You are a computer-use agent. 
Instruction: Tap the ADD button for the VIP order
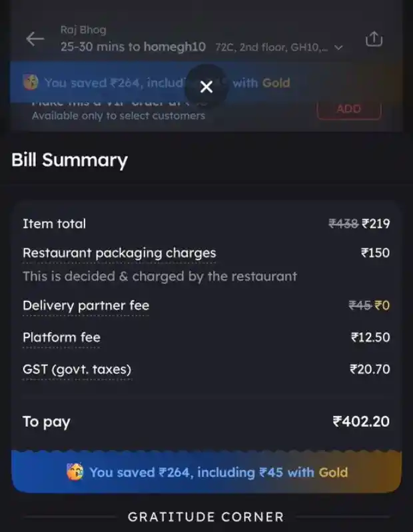pyautogui.click(x=349, y=109)
